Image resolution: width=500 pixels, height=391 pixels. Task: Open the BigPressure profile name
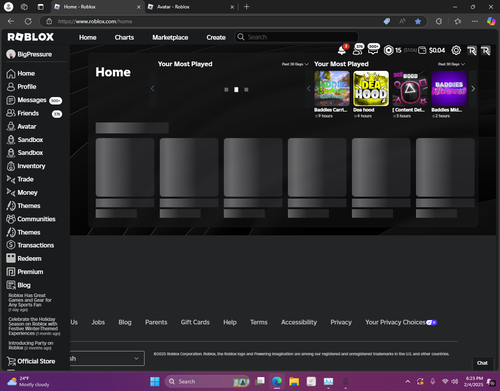coord(34,54)
